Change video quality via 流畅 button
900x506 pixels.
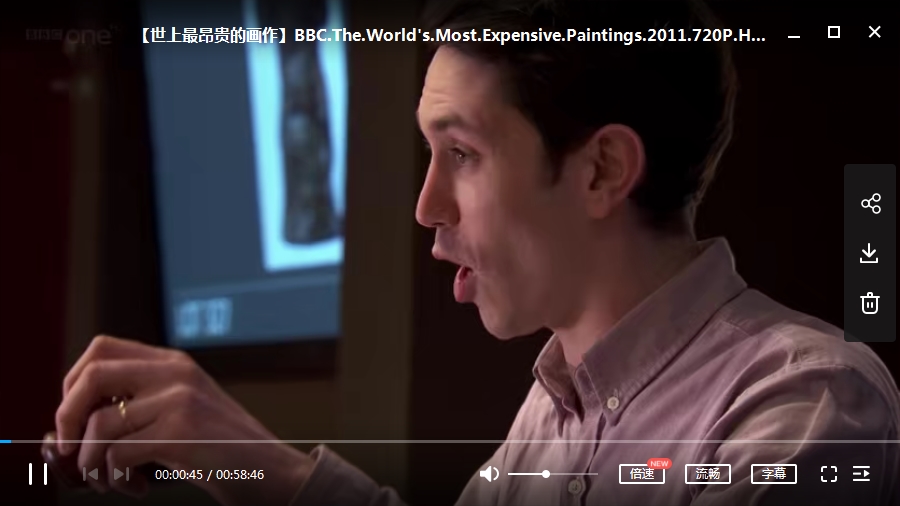click(x=708, y=474)
